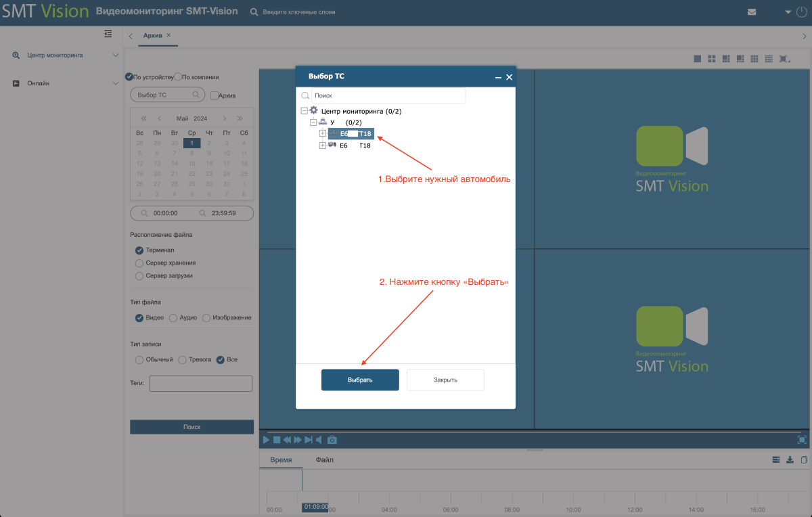812x517 pixels.
Task: Click the mail envelope icon in header
Action: pyautogui.click(x=752, y=12)
